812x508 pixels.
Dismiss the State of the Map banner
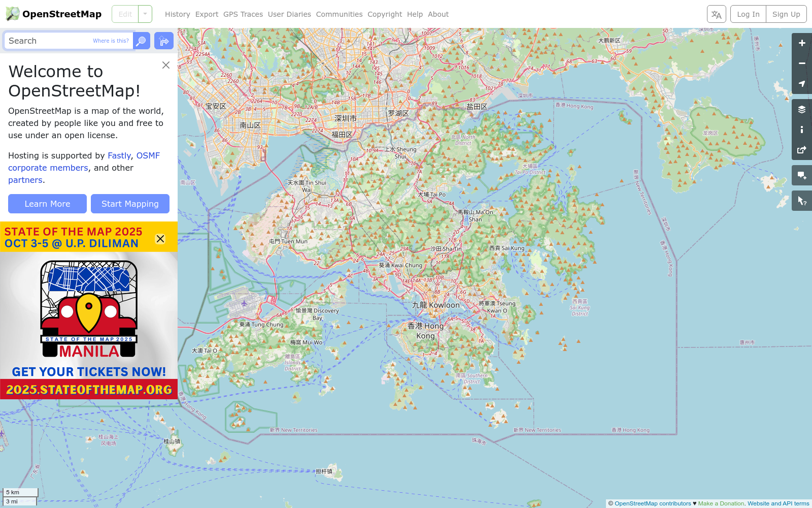point(160,239)
